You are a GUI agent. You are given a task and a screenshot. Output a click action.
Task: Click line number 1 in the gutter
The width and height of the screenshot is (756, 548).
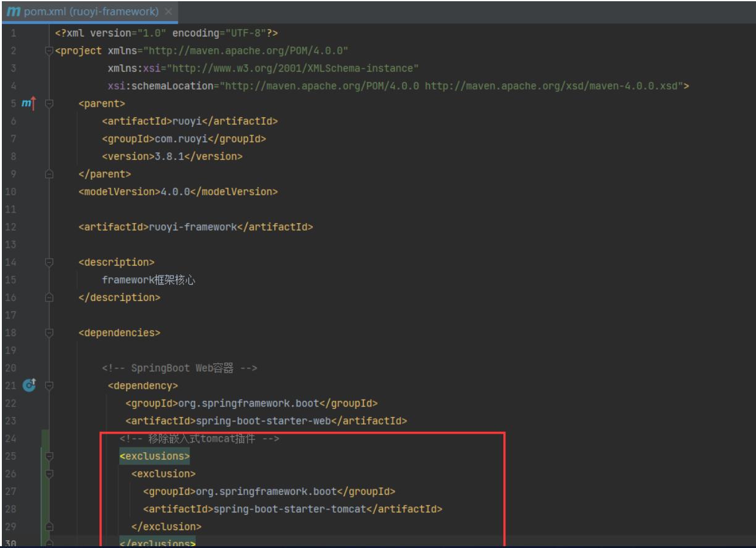tap(14, 33)
